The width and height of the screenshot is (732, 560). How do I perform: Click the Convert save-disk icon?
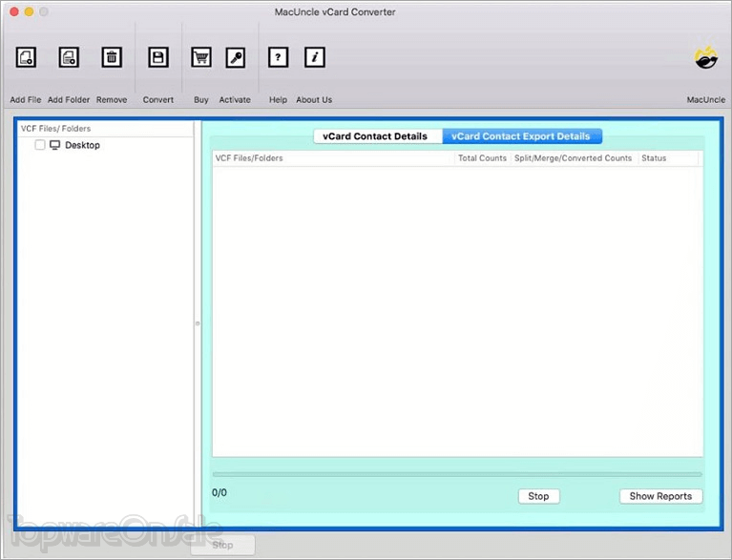pyautogui.click(x=158, y=57)
